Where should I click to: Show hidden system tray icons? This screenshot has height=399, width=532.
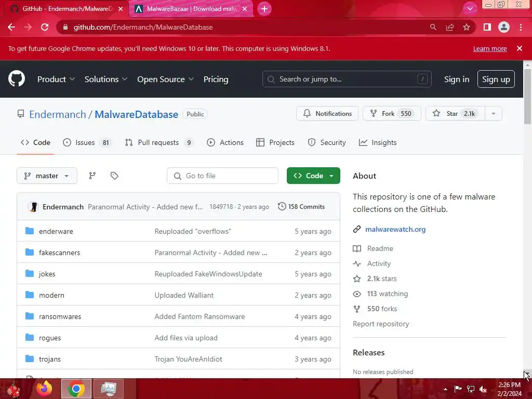445,389
